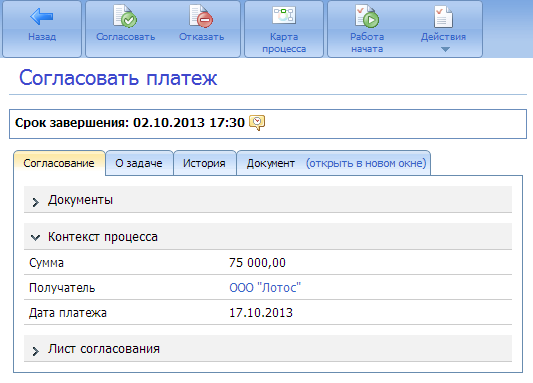The height and width of the screenshot is (383, 533).
Task: Click the deadline clock icon
Action: [x=257, y=123]
